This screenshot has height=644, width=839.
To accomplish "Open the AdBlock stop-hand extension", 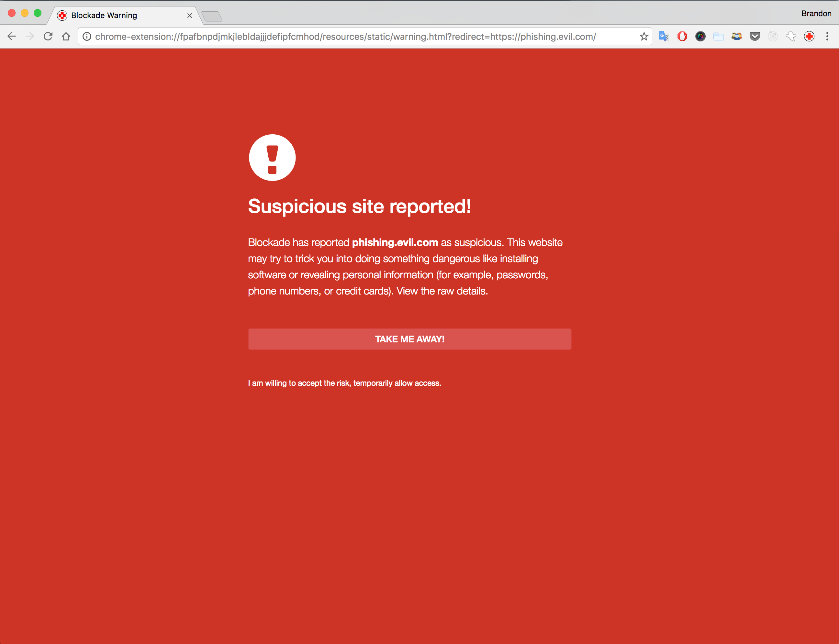I will [682, 37].
